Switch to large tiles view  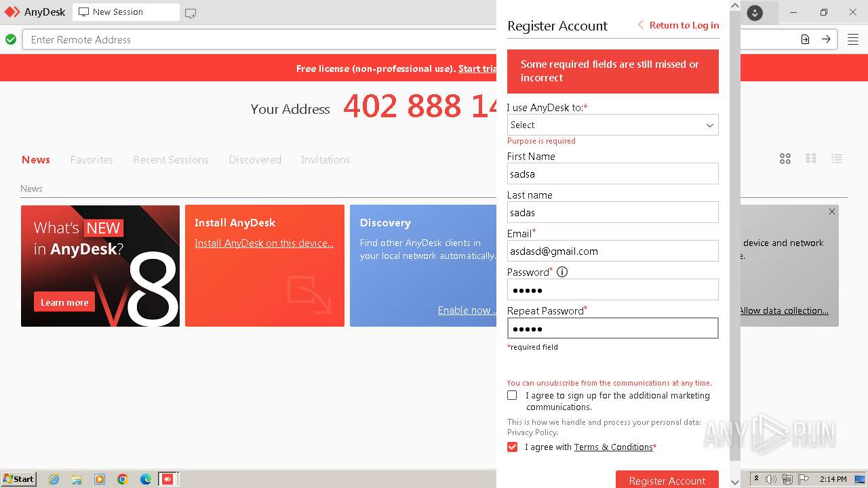click(785, 159)
